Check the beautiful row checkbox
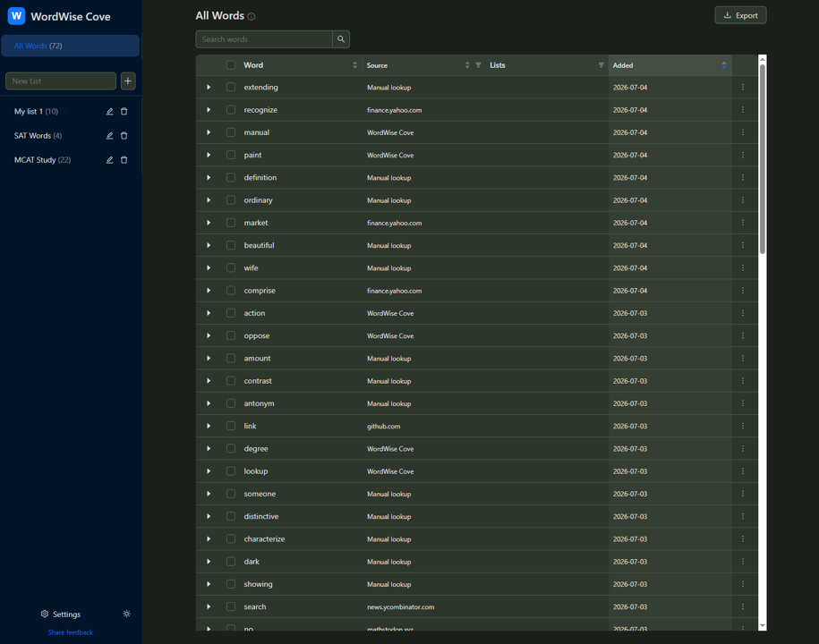Image resolution: width=819 pixels, height=644 pixels. pos(231,245)
